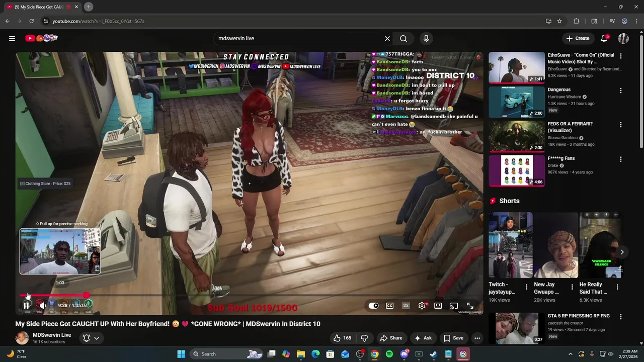Bookmark this tab star icon
The height and width of the screenshot is (362, 644).
559,21
